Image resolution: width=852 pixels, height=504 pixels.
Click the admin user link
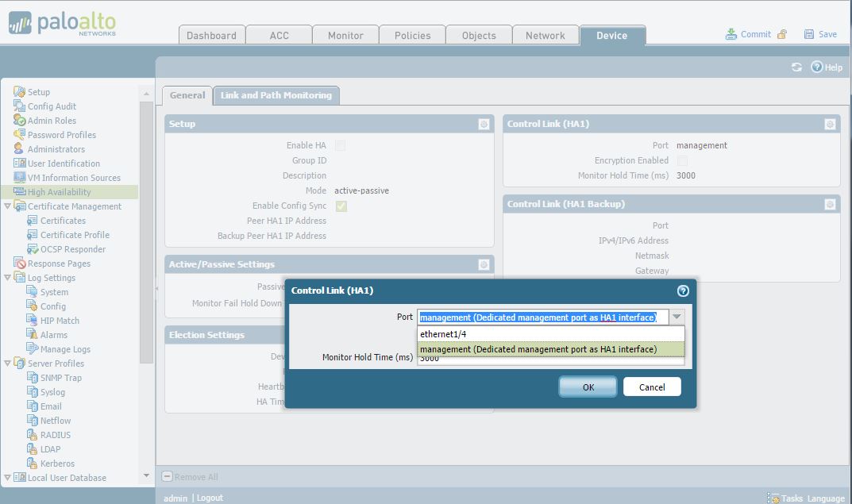pyautogui.click(x=175, y=498)
